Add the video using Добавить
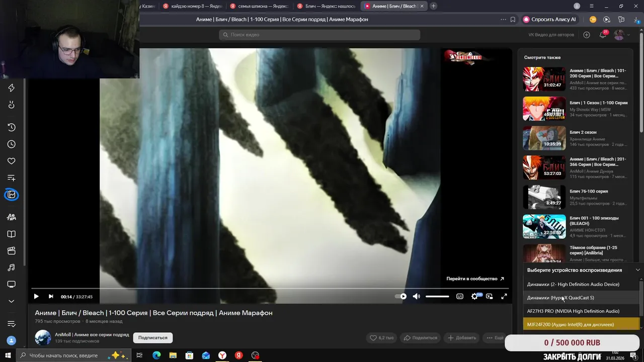The image size is (644, 362). point(462,338)
